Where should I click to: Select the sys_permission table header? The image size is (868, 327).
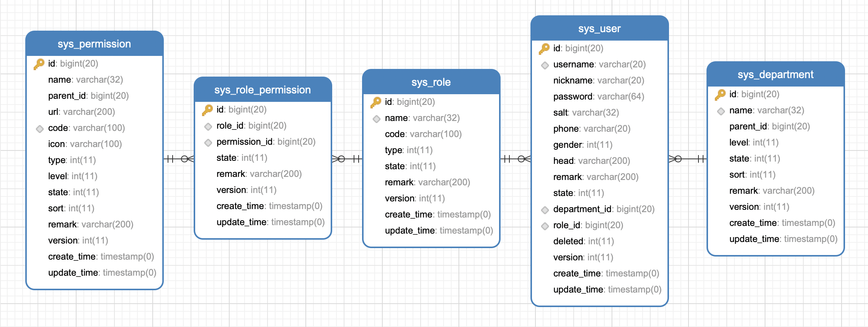[x=95, y=44]
